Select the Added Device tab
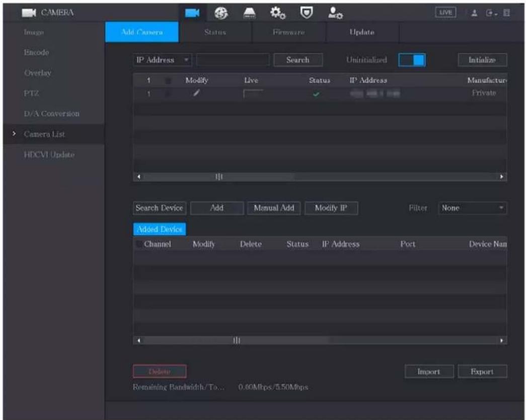 160,229
